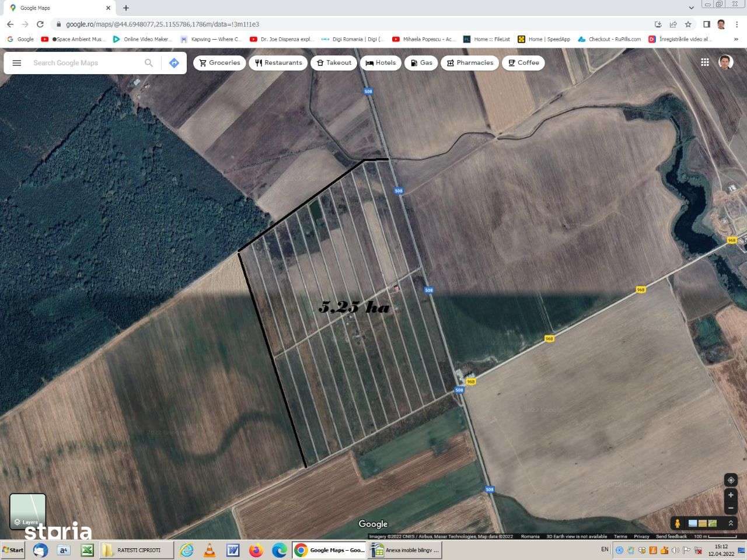Click the bookmark star in address bar
The image size is (747, 560).
pyautogui.click(x=687, y=25)
